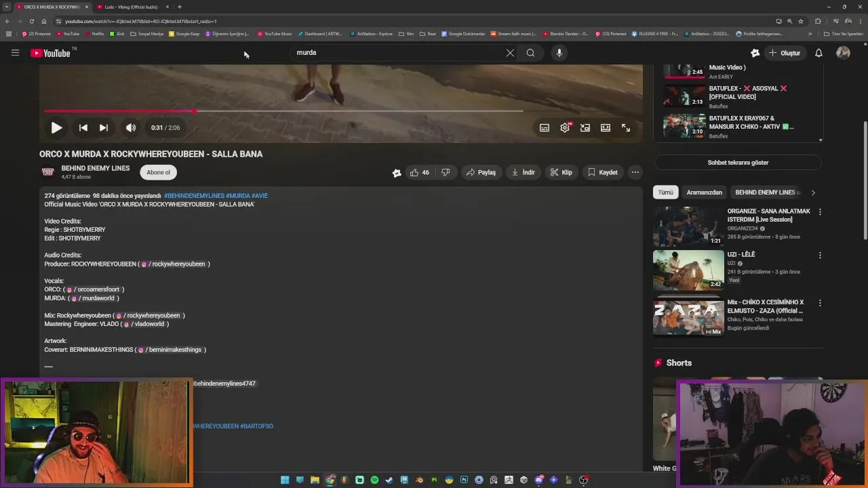Open the #BARTOFSO hashtag
The width and height of the screenshot is (868, 488).
[x=256, y=426]
